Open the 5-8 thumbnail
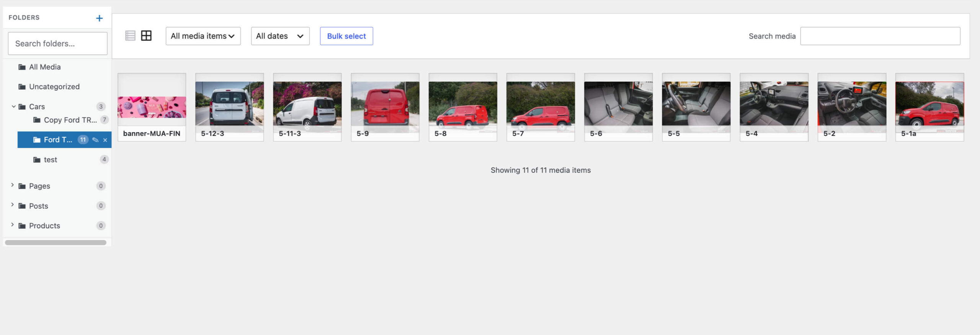Viewport: 980px width, 335px height. tap(463, 107)
